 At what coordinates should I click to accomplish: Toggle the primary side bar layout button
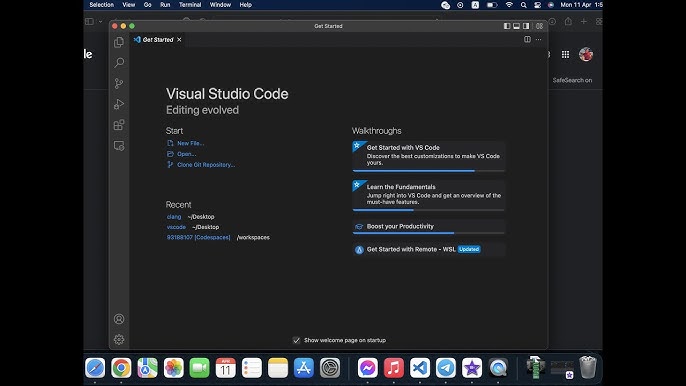pos(507,26)
